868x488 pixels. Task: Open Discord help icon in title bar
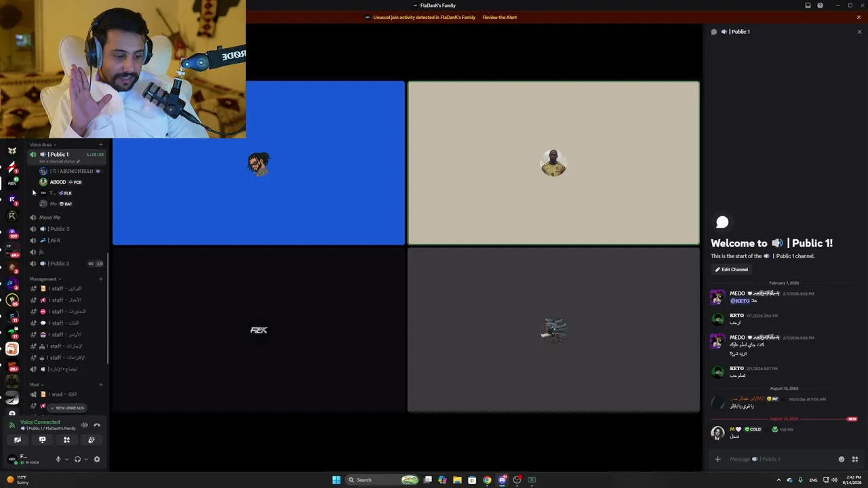point(821,5)
